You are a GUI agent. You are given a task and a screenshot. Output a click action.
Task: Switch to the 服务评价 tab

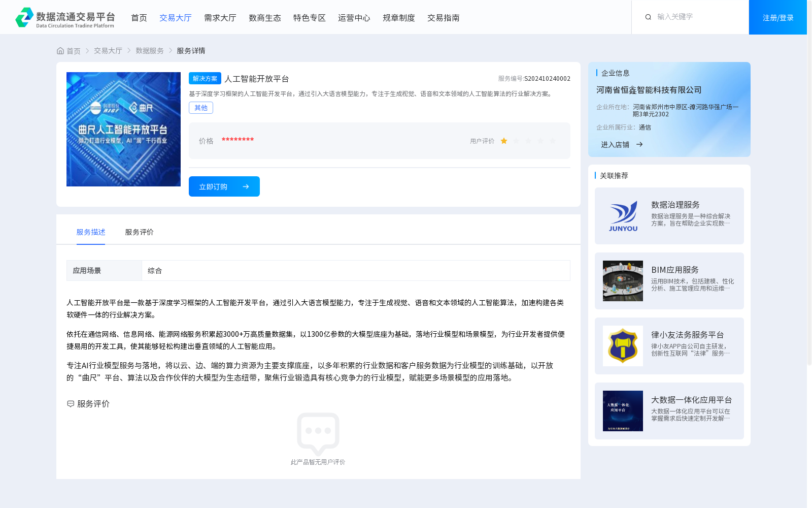click(140, 232)
